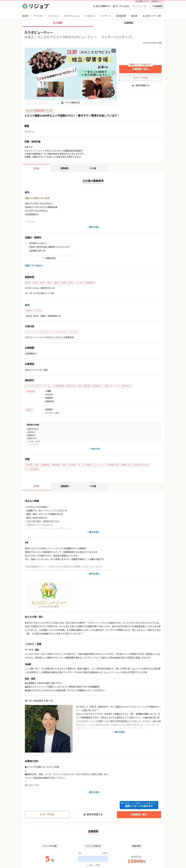
Task: Expand 地図を見る map
Action: click(x=50, y=258)
